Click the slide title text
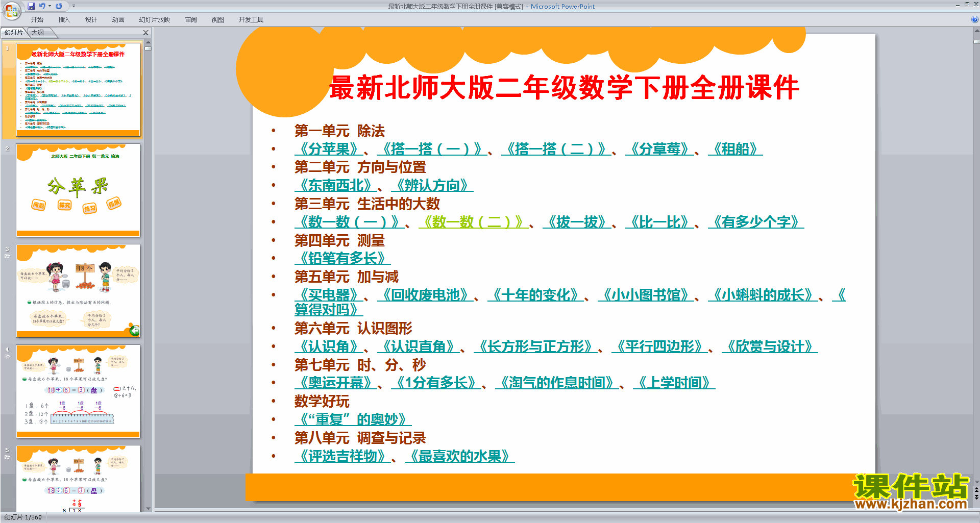This screenshot has width=980, height=523. pos(564,87)
